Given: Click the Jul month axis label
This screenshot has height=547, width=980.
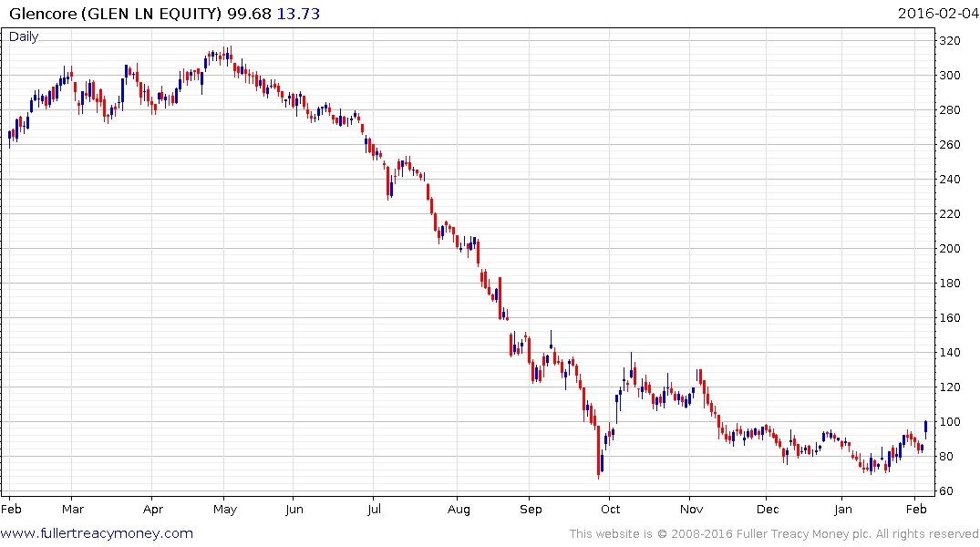Looking at the screenshot, I should pyautogui.click(x=374, y=509).
